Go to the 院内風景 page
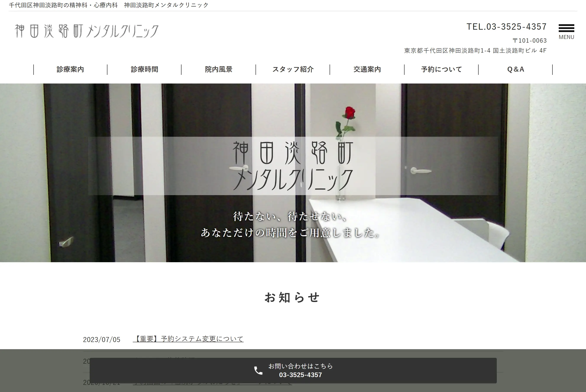Screen dimensions: 586x392 (x=219, y=69)
